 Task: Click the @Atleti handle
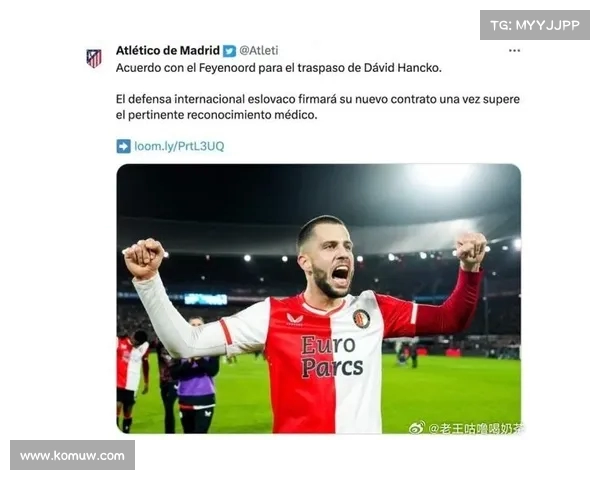[259, 51]
